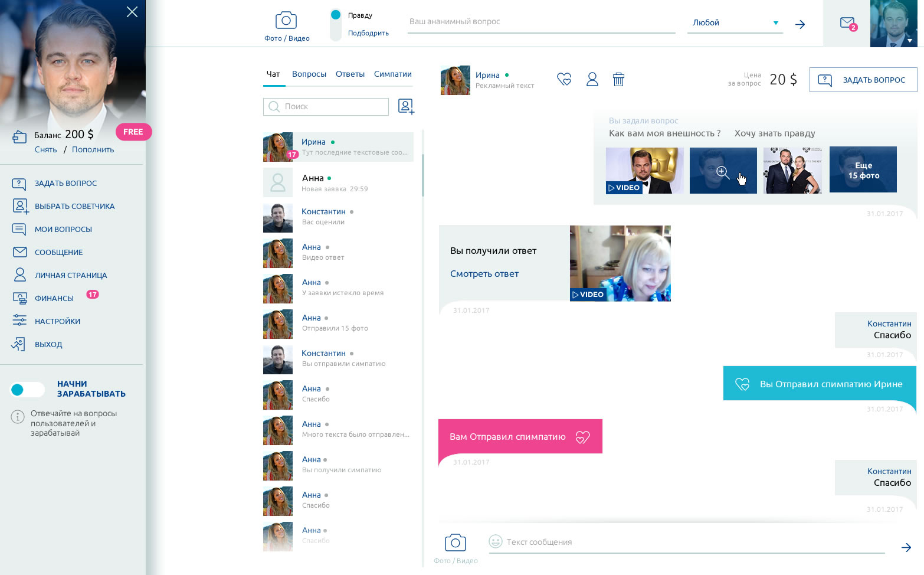The width and height of the screenshot is (924, 575).
Task: Toggle the Начни зарабатывать switch
Action: click(x=27, y=389)
